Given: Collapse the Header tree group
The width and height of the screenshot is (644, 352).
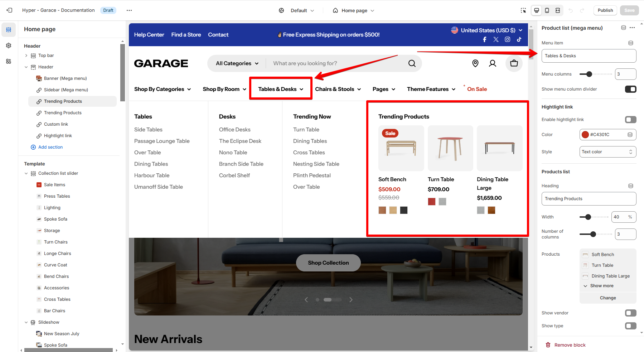Looking at the screenshot, I should (x=26, y=67).
